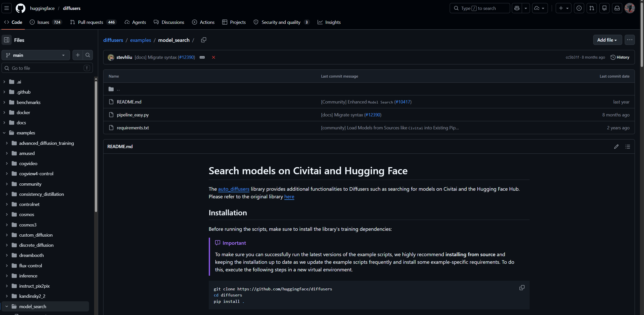The height and width of the screenshot is (315, 644).
Task: Open the Add file dropdown
Action: (x=607, y=40)
